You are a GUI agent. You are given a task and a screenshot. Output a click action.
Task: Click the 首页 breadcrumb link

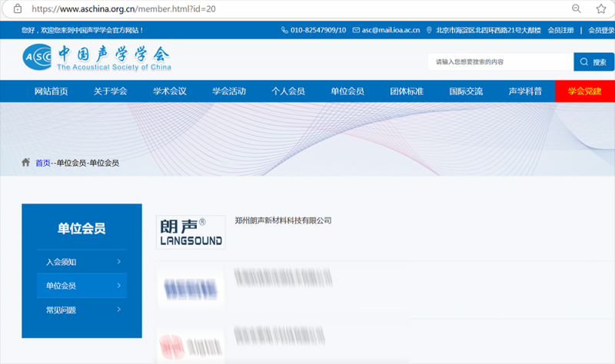click(43, 163)
